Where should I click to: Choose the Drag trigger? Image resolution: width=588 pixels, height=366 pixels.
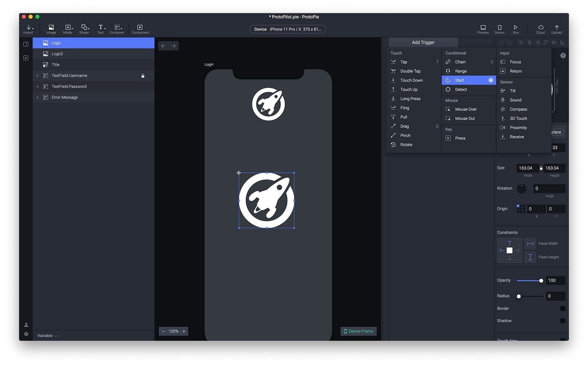click(x=414, y=126)
